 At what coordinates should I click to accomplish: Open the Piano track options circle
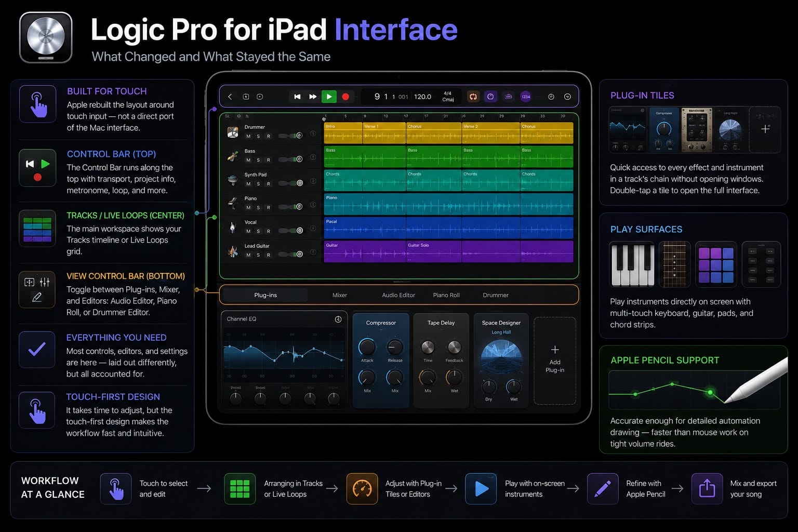pyautogui.click(x=313, y=205)
